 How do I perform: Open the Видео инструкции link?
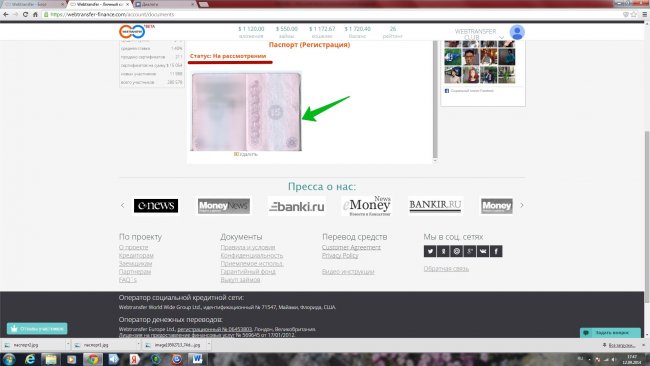click(348, 271)
